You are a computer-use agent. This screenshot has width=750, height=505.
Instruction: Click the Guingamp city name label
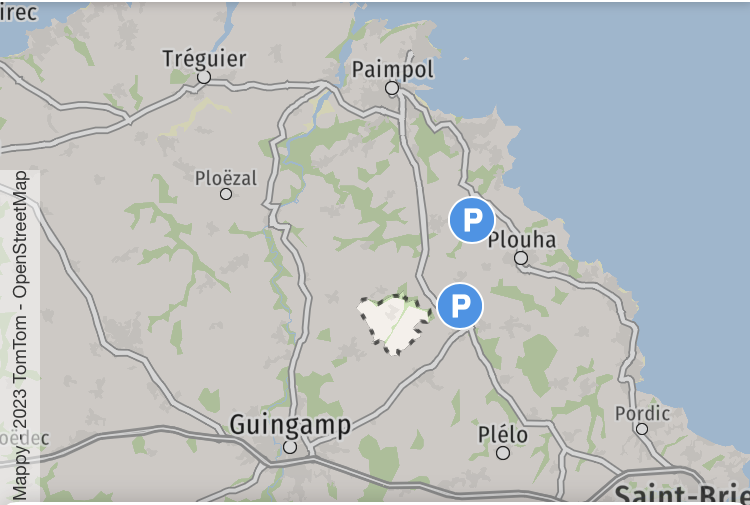(290, 425)
